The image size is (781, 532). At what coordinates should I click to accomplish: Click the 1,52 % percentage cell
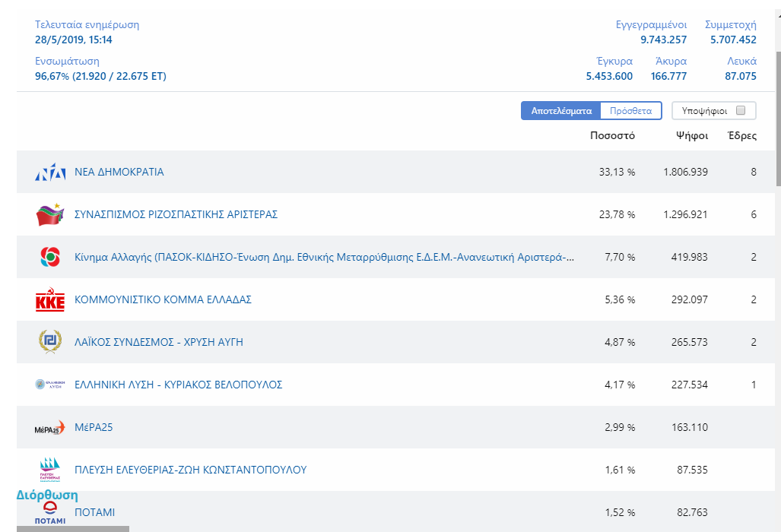pyautogui.click(x=620, y=512)
